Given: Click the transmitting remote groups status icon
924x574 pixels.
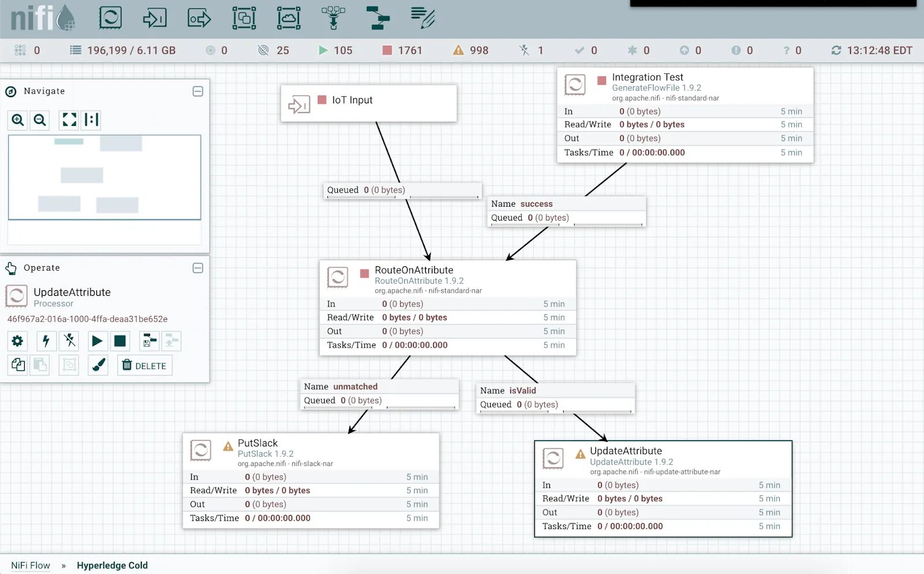Looking at the screenshot, I should pyautogui.click(x=210, y=50).
